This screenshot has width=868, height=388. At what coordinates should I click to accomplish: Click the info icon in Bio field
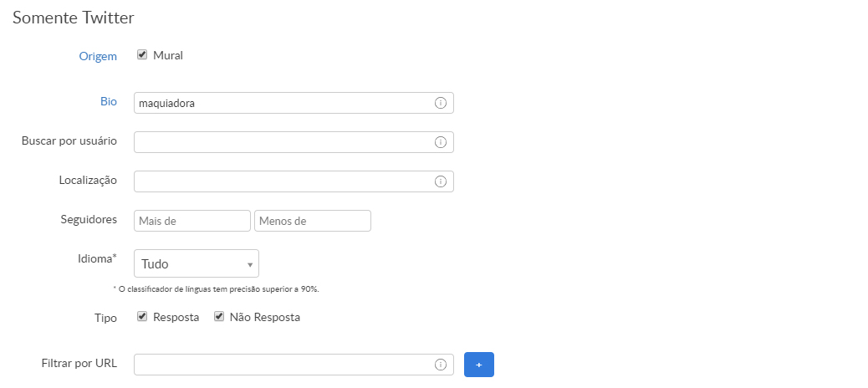click(x=441, y=103)
